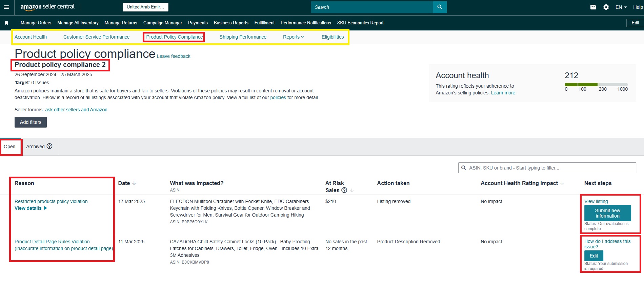Switch to Account Health tab

point(31,37)
